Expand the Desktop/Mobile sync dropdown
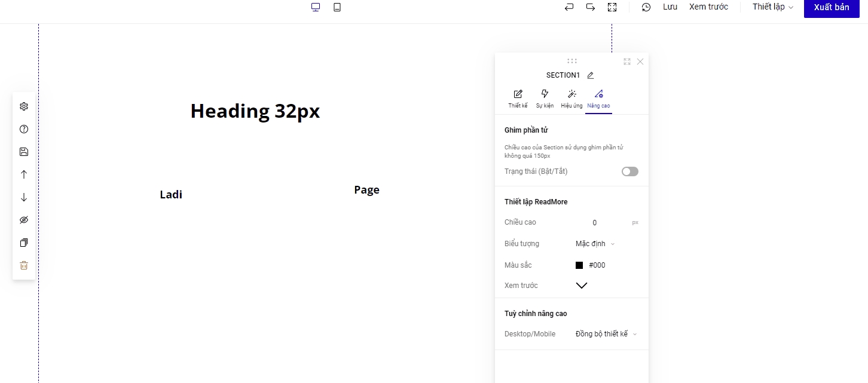Screen dimensions: 868x383 606,334
